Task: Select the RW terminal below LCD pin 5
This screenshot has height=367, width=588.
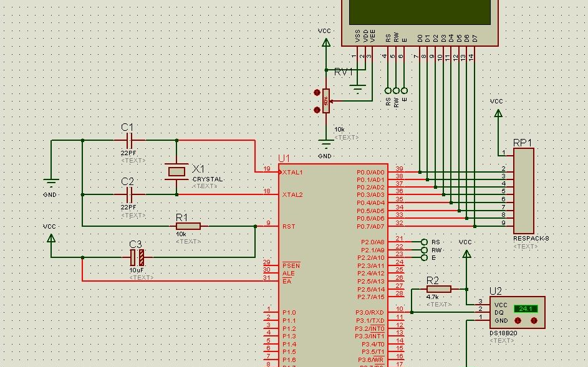Action: pyautogui.click(x=396, y=91)
